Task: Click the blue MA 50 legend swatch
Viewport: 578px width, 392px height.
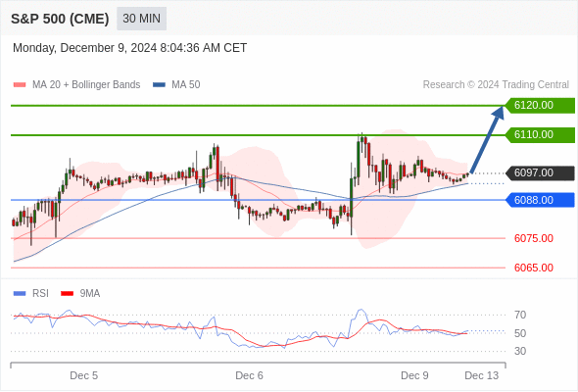Action: tap(159, 85)
